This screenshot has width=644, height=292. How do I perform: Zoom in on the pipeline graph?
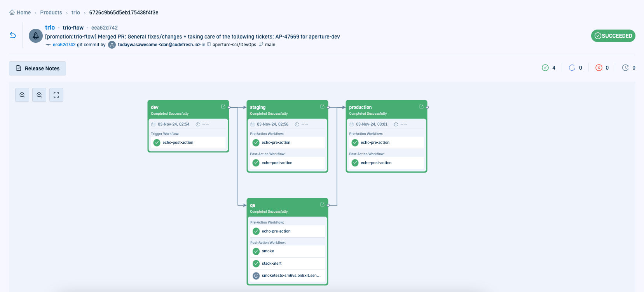coord(39,95)
